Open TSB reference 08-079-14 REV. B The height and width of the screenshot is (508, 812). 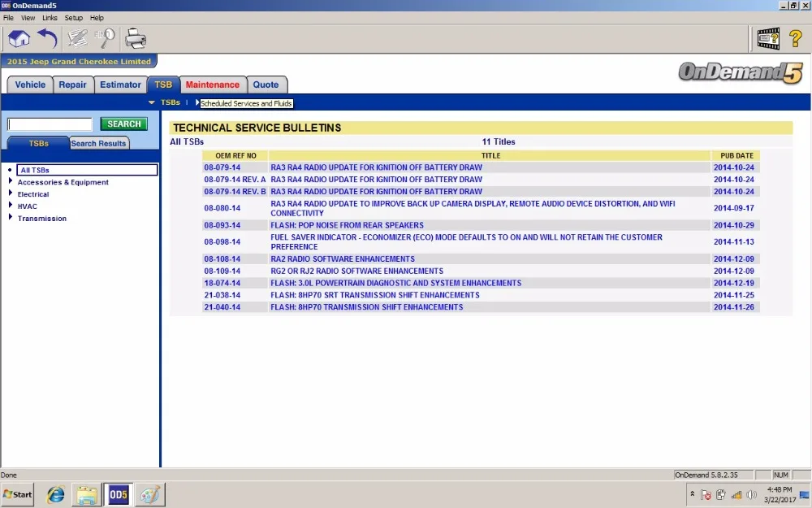pos(235,191)
